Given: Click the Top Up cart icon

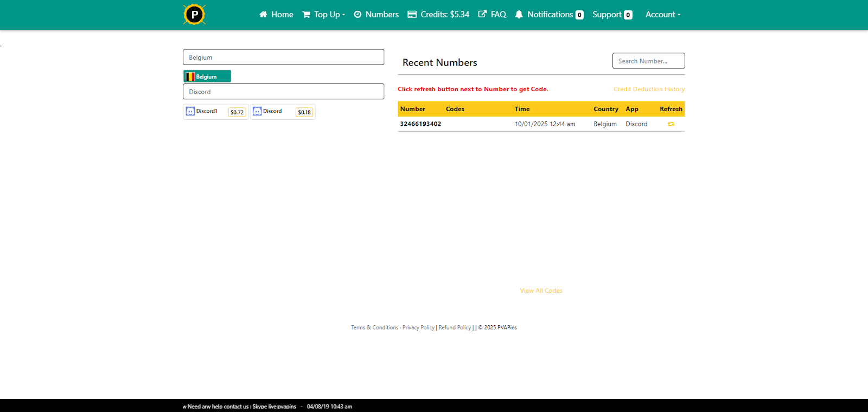Looking at the screenshot, I should [x=307, y=15].
